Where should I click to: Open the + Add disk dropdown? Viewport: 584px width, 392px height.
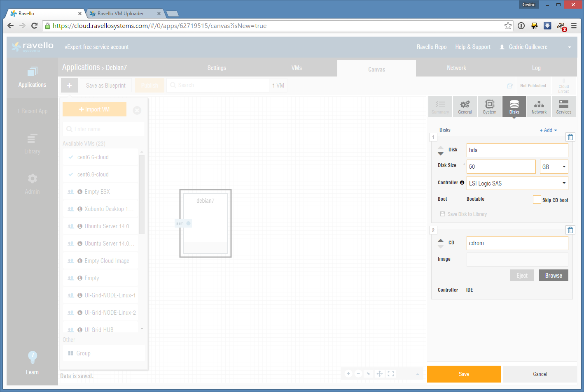click(x=548, y=130)
